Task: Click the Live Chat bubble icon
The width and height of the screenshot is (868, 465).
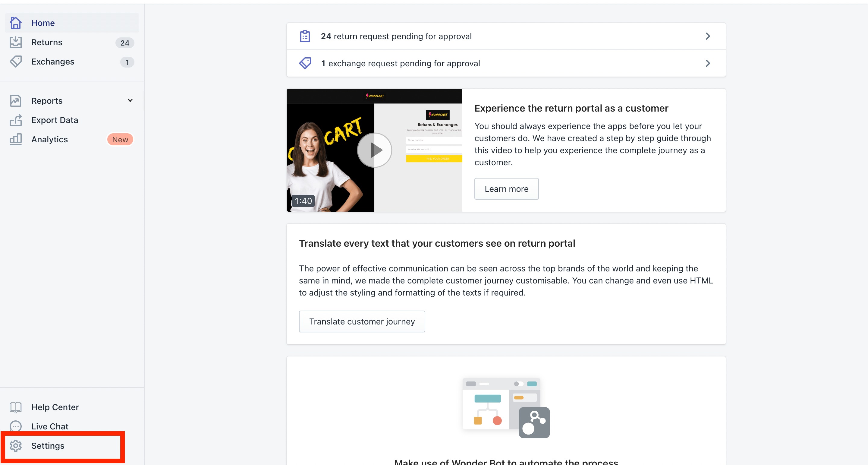Action: (15, 426)
